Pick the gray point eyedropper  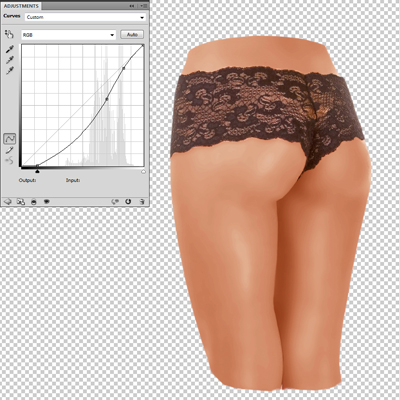coord(9,60)
